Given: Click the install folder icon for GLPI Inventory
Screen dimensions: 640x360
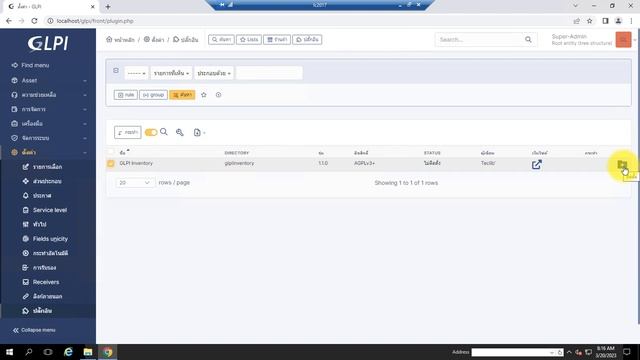Looking at the screenshot, I should tap(622, 165).
